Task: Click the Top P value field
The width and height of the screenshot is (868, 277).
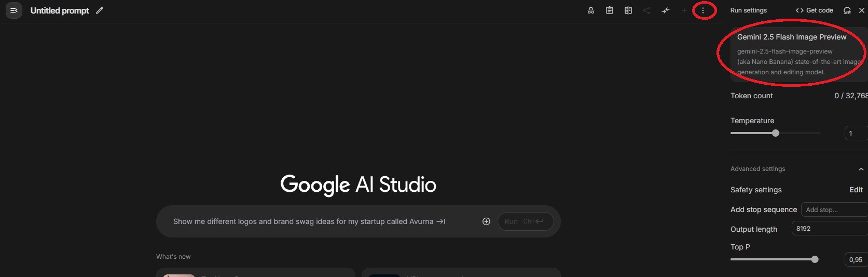Action: 856,260
